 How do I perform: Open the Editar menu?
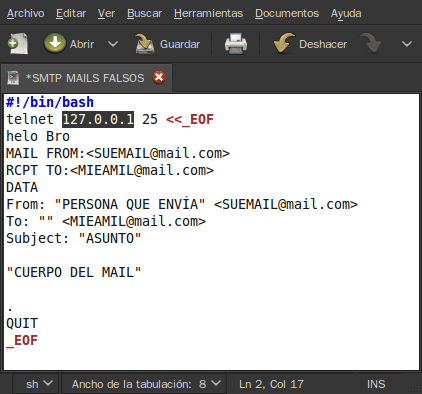coord(71,13)
